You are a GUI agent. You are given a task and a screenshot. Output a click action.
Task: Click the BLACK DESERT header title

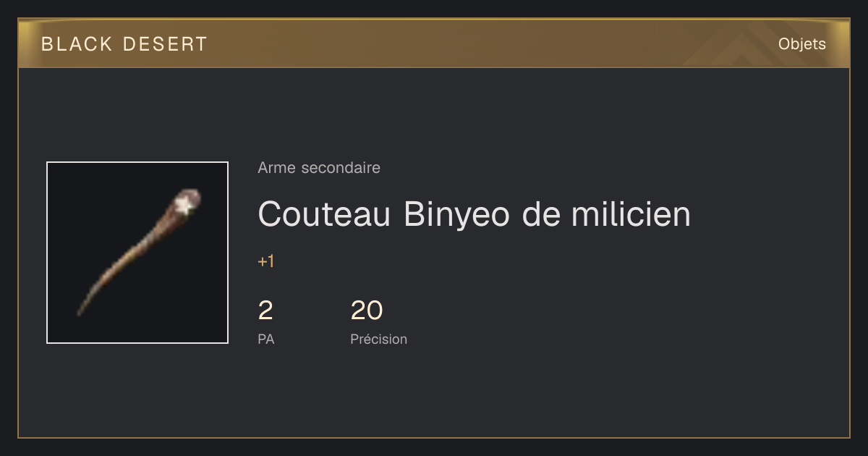[124, 44]
